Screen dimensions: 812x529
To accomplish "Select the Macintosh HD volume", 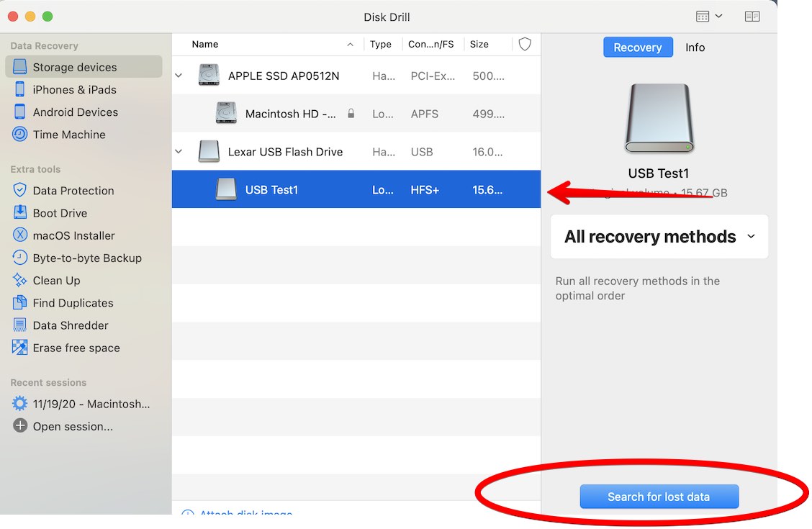I will click(356, 114).
